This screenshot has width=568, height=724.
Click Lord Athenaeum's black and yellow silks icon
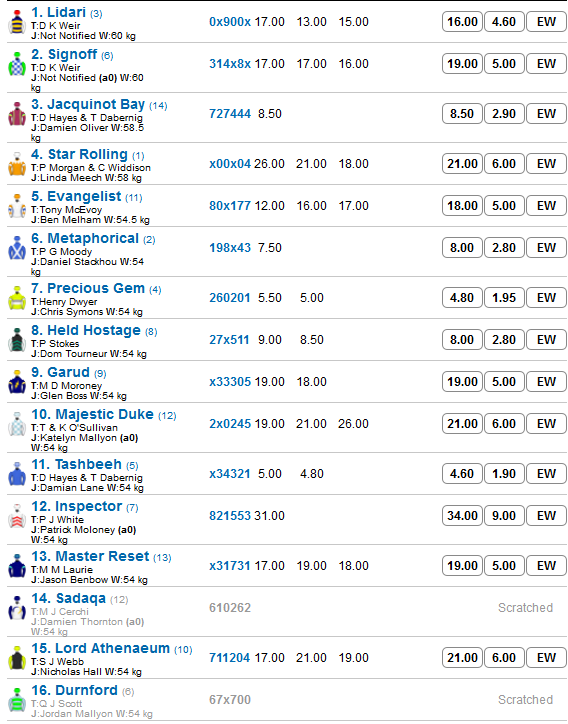[x=17, y=658]
